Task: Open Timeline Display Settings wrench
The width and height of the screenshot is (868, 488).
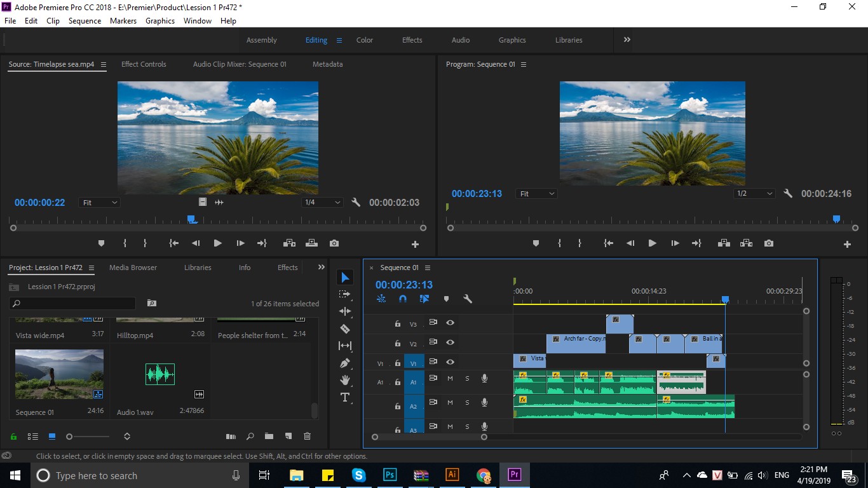Action: click(468, 299)
